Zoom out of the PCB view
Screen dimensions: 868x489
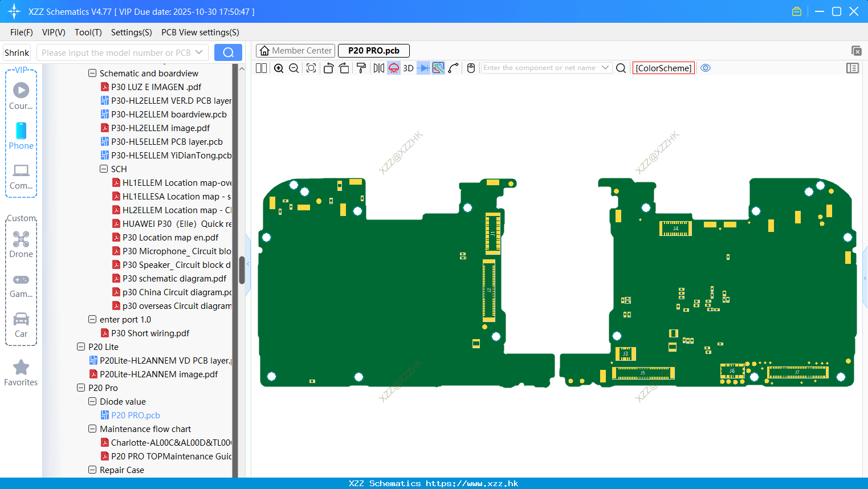coord(294,68)
